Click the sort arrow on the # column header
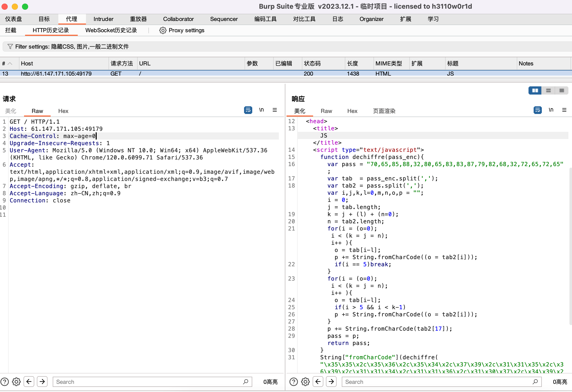Viewport: 572px width, 392px height. 10,63
